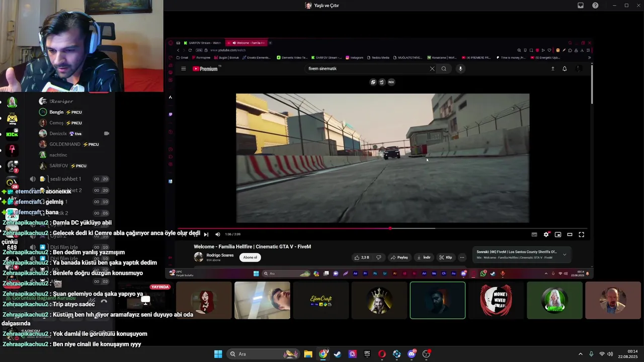Show hidden system tray icons chevron
The image size is (644, 362).
580,354
